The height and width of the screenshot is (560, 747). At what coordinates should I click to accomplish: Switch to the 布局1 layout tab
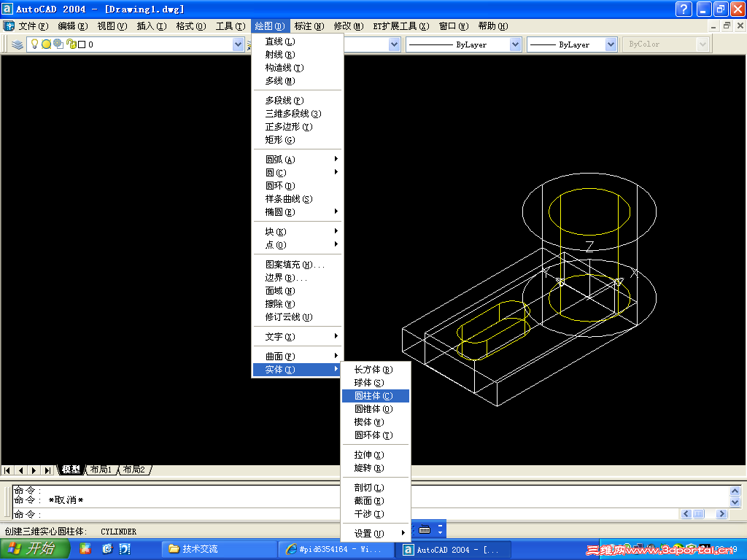(101, 470)
